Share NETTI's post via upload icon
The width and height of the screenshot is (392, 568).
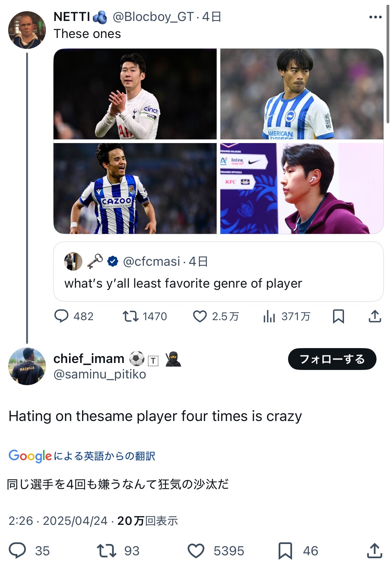tap(375, 316)
